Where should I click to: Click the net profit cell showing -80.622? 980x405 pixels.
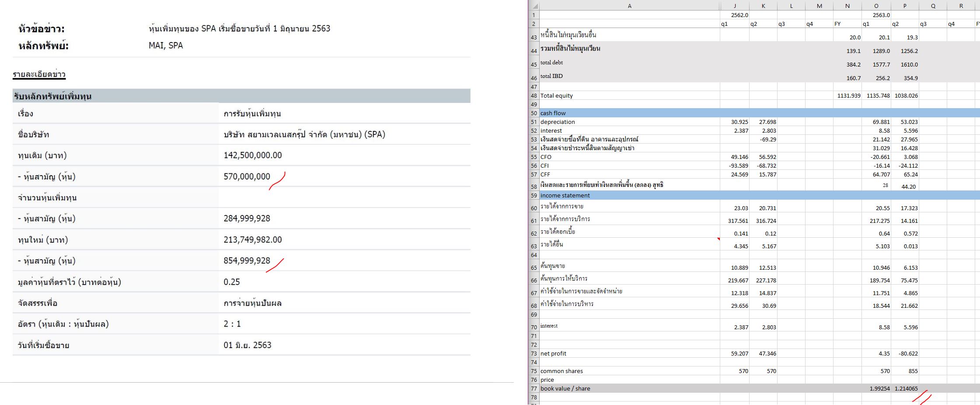[x=906, y=353]
